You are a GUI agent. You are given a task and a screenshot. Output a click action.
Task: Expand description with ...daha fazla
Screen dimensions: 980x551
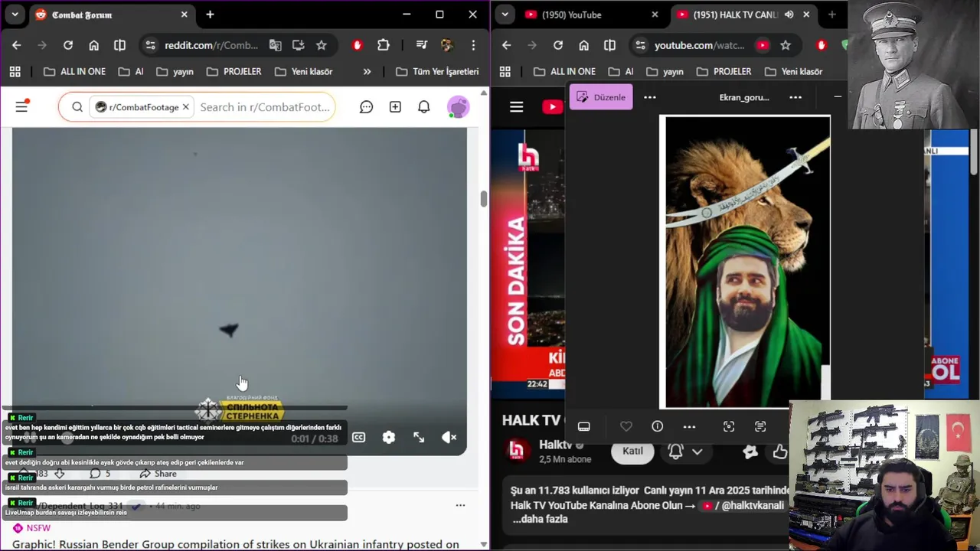click(x=540, y=519)
